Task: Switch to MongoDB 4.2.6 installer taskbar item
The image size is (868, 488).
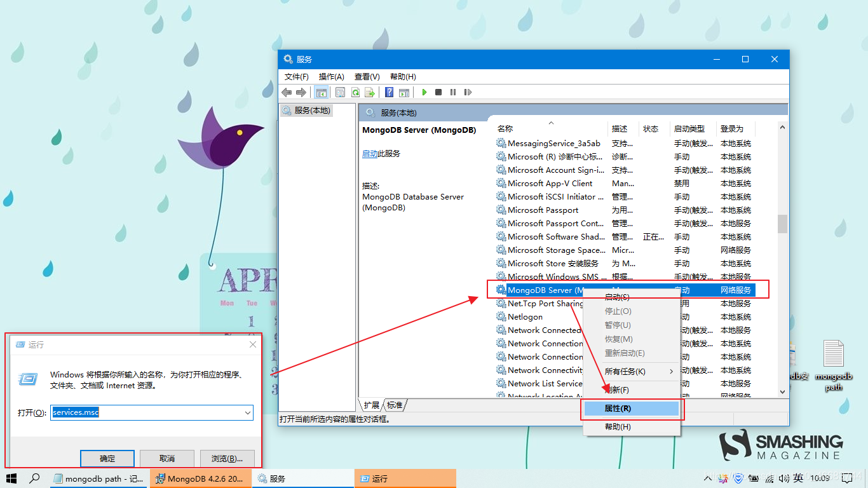Action: pyautogui.click(x=200, y=478)
